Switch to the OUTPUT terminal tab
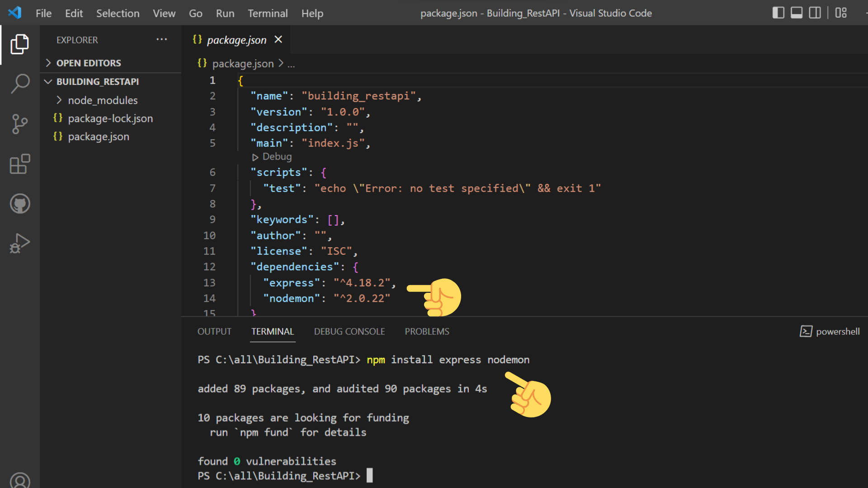Viewport: 868px width, 488px height. click(x=213, y=332)
